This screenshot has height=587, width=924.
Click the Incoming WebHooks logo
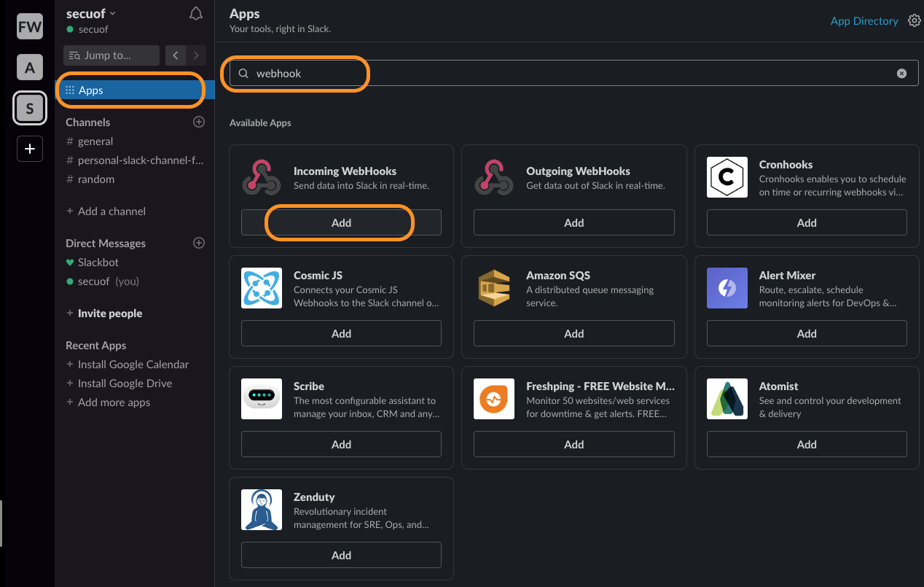coord(261,177)
